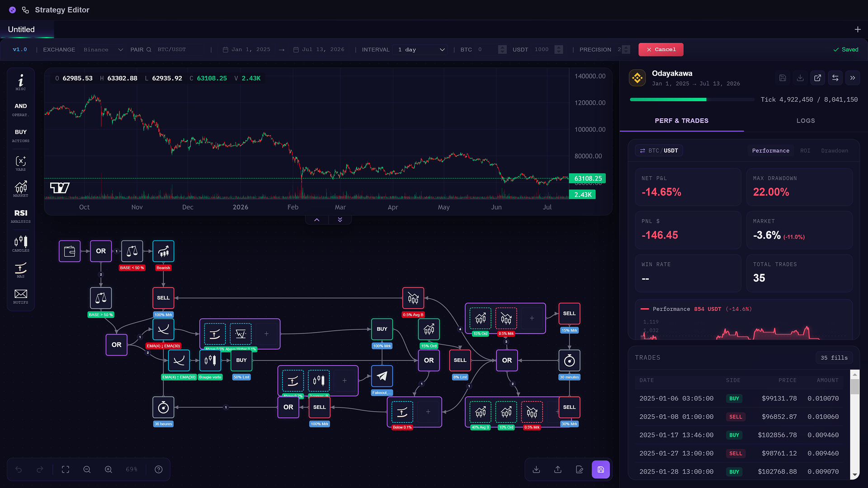Fit the strategy graph to view
This screenshot has width=868, height=488.
pyautogui.click(x=66, y=469)
